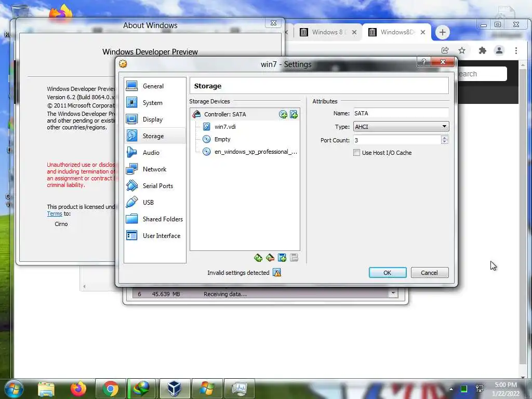Image resolution: width=532 pixels, height=399 pixels.
Task: Open Serial Ports settings page
Action: (x=155, y=186)
